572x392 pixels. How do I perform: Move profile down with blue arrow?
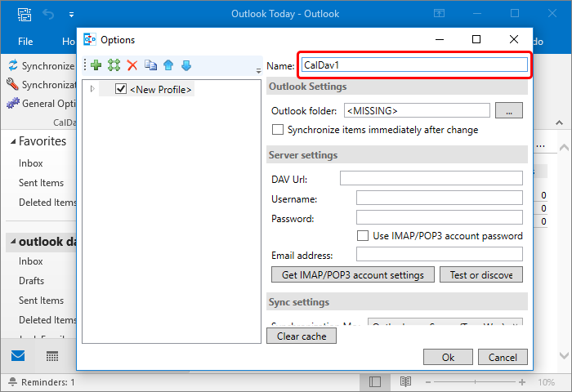tap(186, 65)
